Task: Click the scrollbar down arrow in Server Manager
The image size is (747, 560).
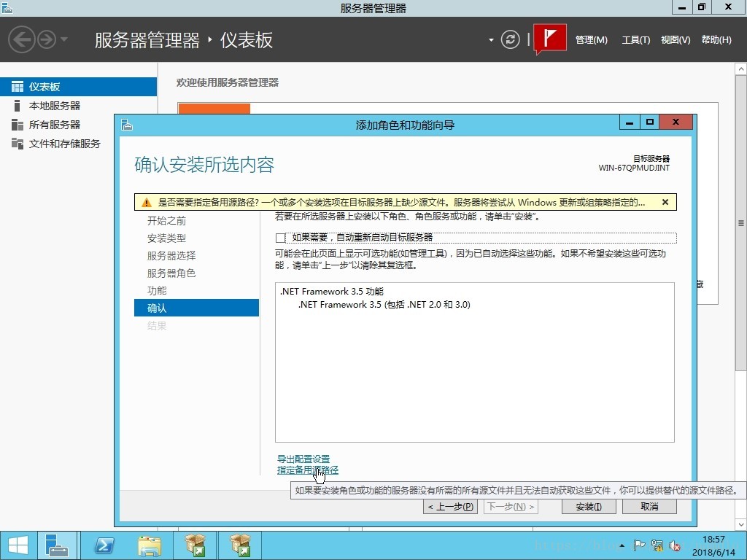Action: click(x=741, y=525)
